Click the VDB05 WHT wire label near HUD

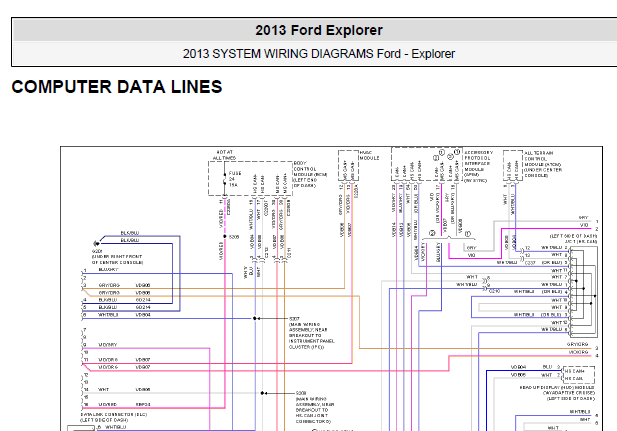[x=531, y=375]
